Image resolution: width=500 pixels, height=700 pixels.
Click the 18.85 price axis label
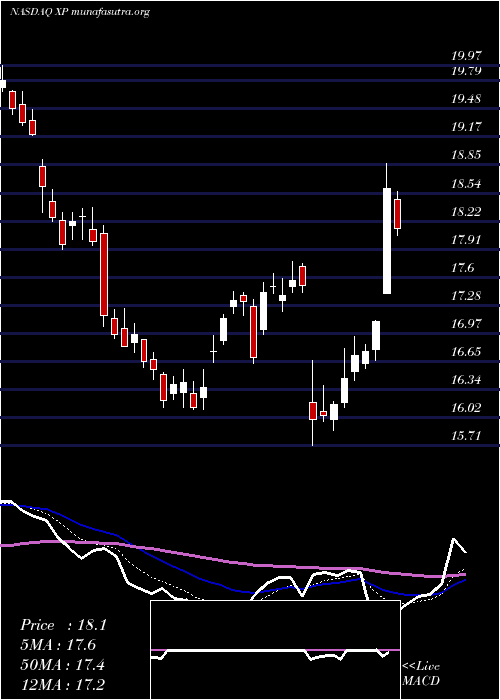pos(467,155)
